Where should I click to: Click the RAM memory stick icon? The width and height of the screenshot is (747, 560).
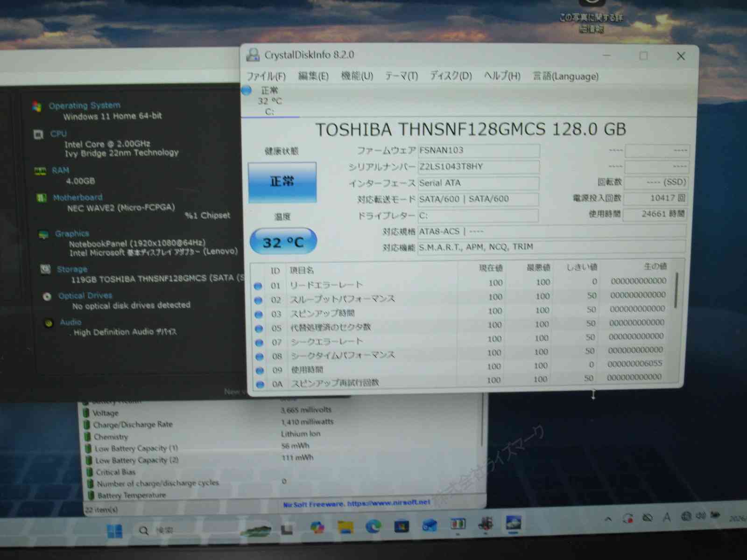pos(40,171)
